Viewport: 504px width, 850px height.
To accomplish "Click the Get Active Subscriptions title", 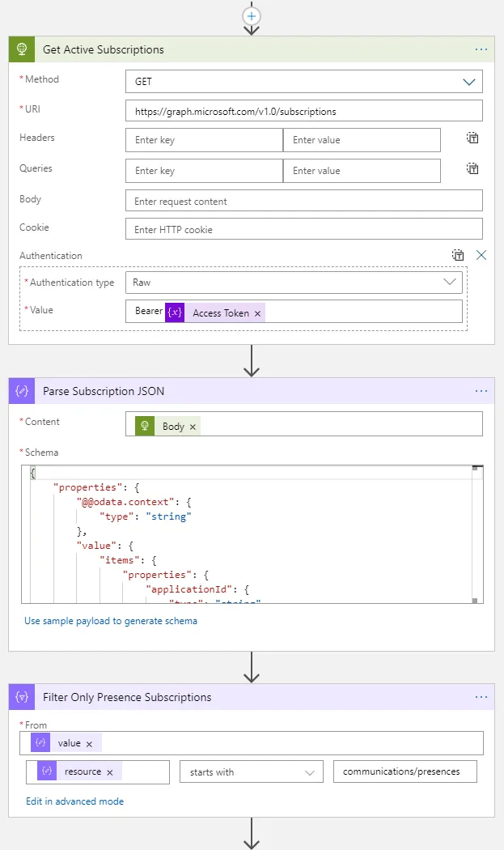I will (103, 49).
